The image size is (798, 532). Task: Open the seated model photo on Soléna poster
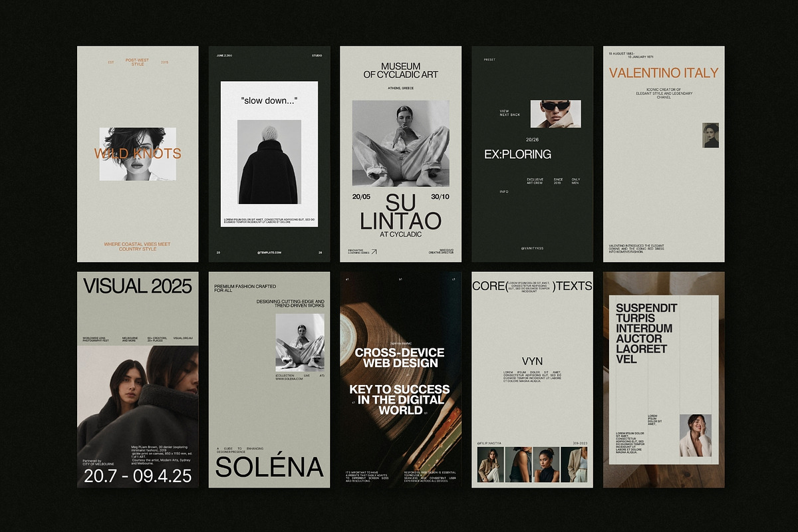[300, 343]
